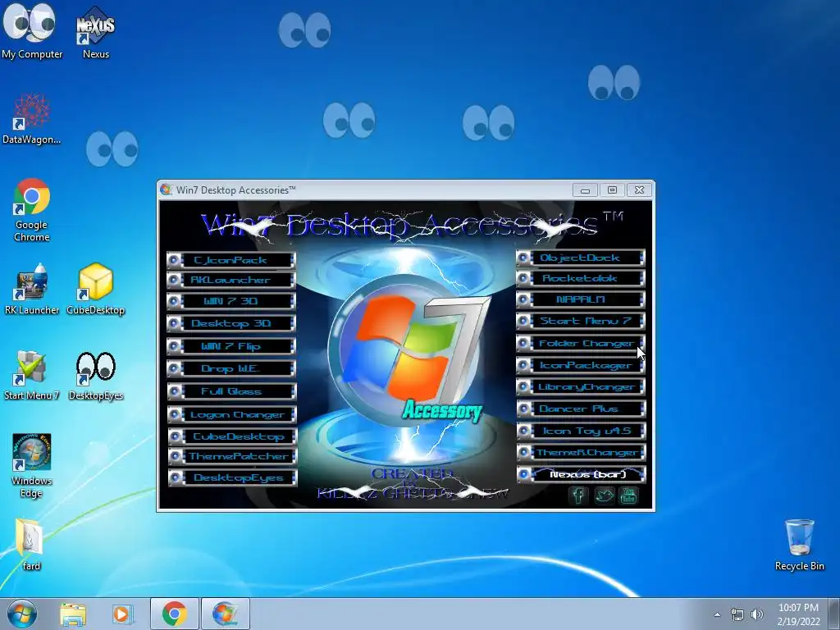Open ThemePatcher entry
840x630 pixels.
232,456
